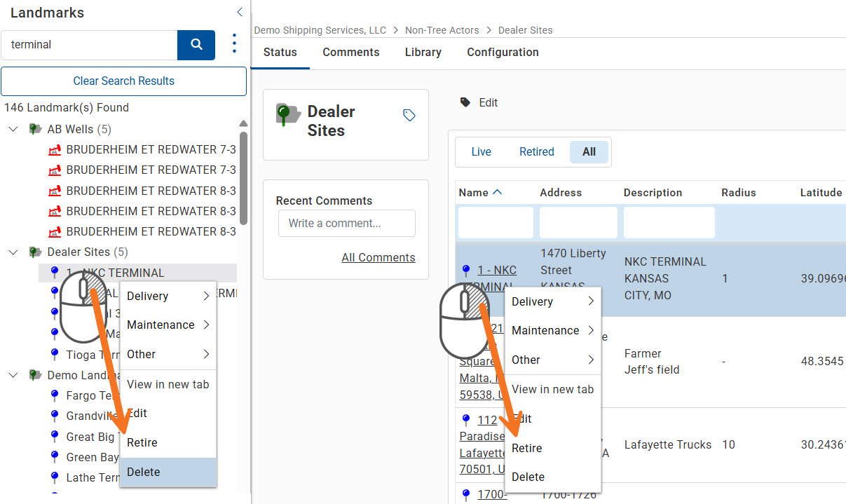Click the Edit tag icon above the table
846x504 pixels.
click(x=465, y=102)
